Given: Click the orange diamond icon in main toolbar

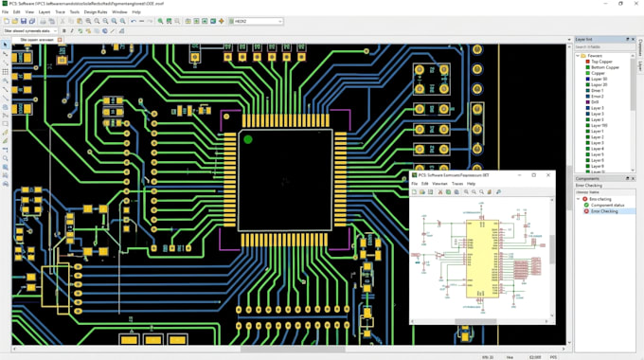Looking at the screenshot, I should pyautogui.click(x=222, y=21).
